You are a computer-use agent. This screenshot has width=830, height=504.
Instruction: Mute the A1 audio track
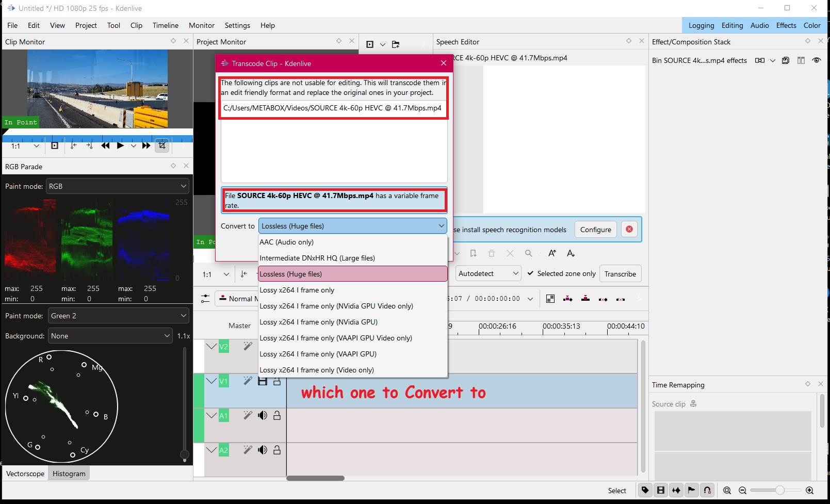[x=263, y=415]
